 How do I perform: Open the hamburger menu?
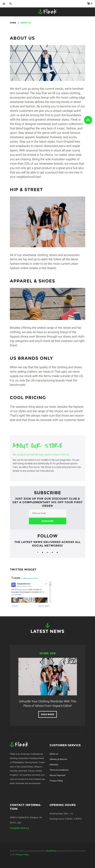pyautogui.click(x=4, y=4)
